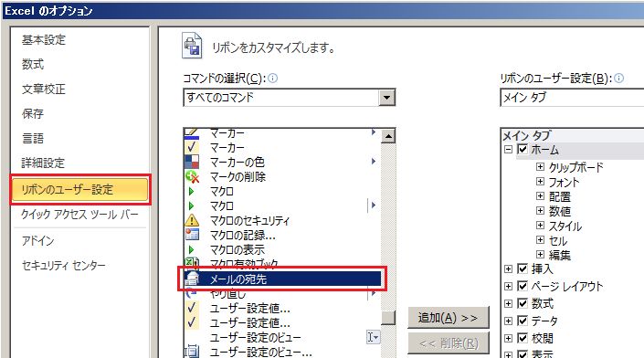The width and height of the screenshot is (644, 358).
Task: Select リボンのユーザー設定 category
Action: pyautogui.click(x=80, y=190)
